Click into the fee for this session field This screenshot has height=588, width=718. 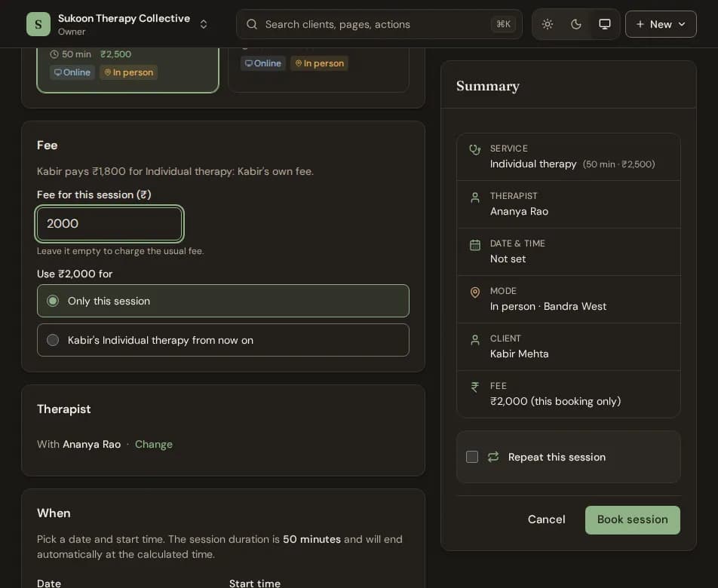[109, 224]
